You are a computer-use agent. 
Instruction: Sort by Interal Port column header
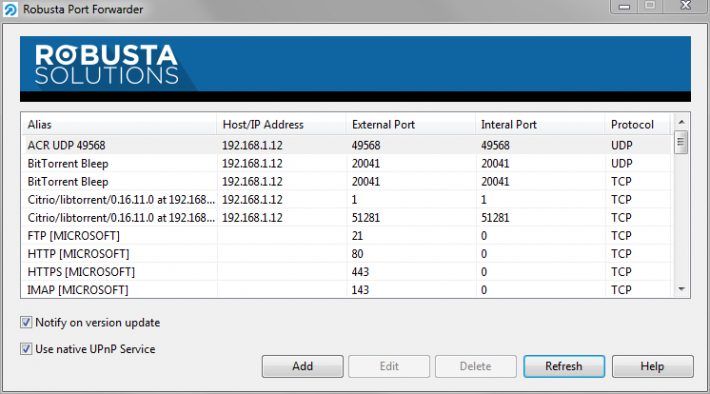tap(540, 125)
